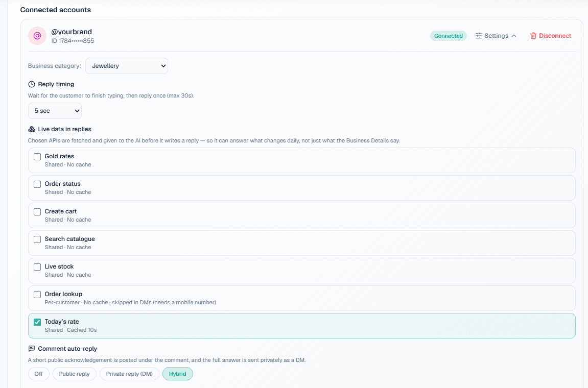This screenshot has height=388, width=588.
Task: Click the Live data in replies icon
Action: [x=32, y=129]
